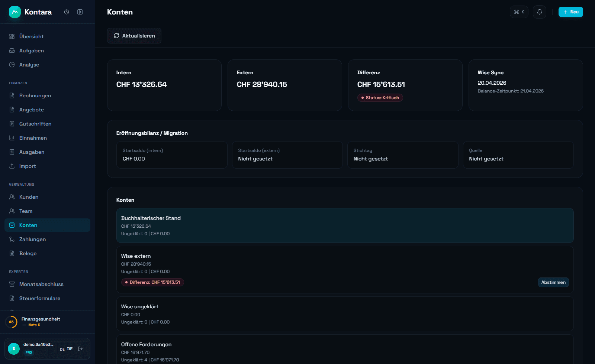Click Stichtag Nicht gesetzt field

pos(403,155)
